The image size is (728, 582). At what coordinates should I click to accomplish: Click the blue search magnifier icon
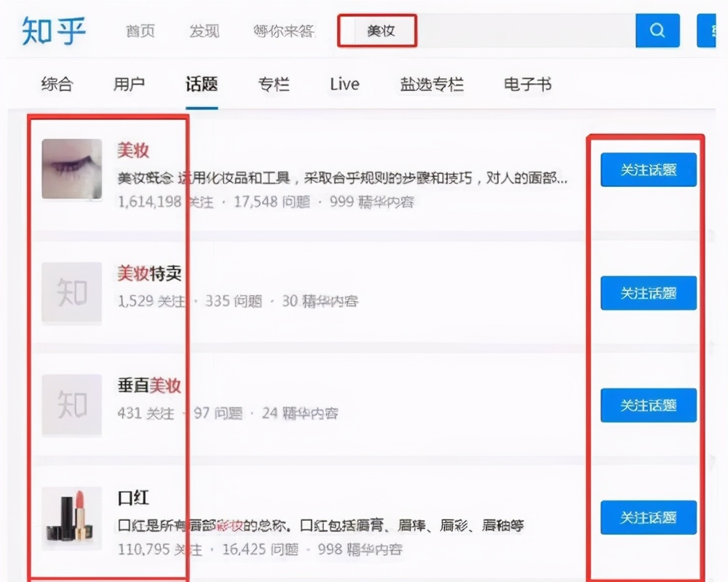point(657,31)
